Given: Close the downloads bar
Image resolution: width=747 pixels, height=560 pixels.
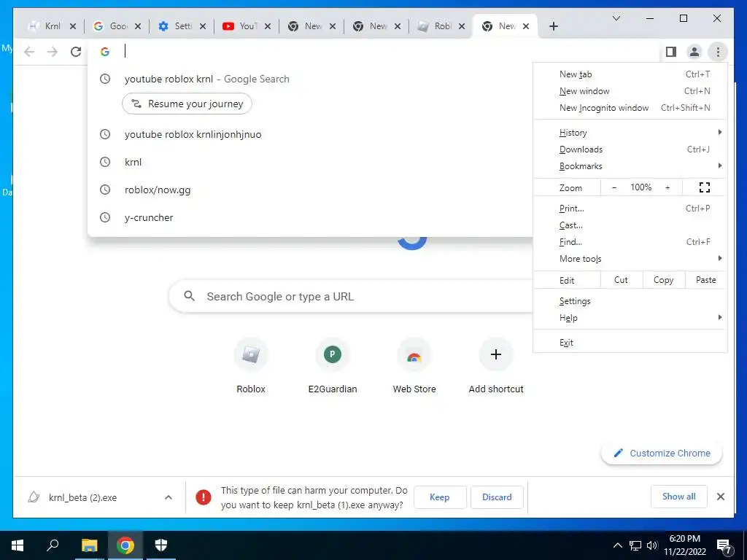Looking at the screenshot, I should tap(720, 497).
